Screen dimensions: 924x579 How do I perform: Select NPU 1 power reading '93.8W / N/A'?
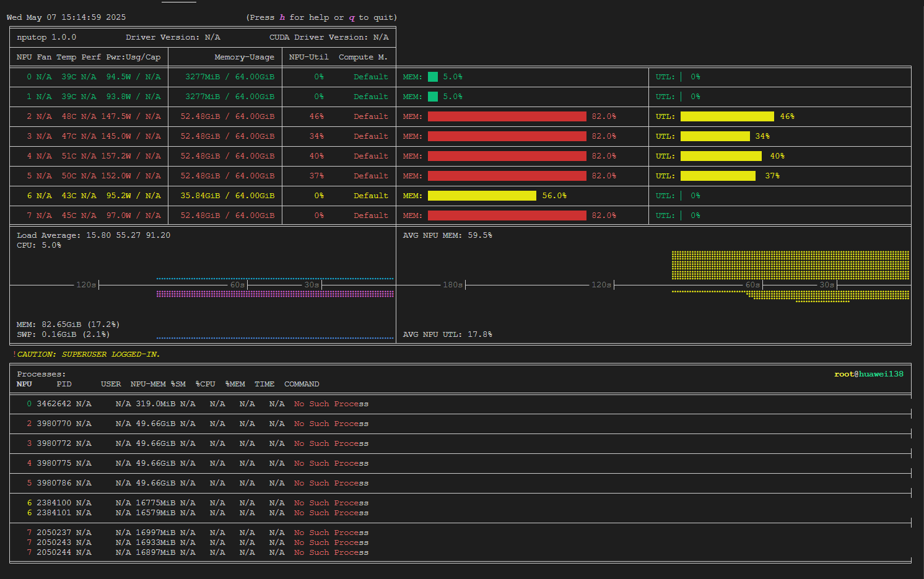(133, 97)
